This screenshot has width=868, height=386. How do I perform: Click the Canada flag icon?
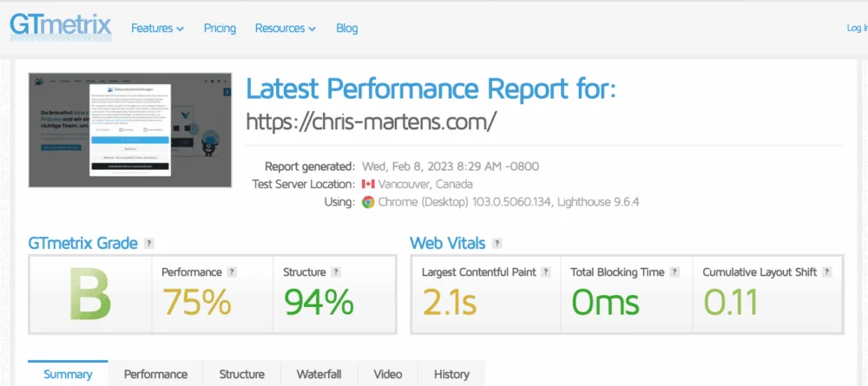pos(367,185)
